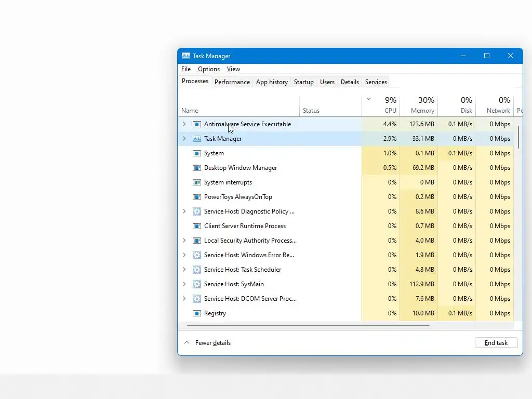Click the SysMain service gear icon
The image size is (532, 399).
tap(197, 284)
